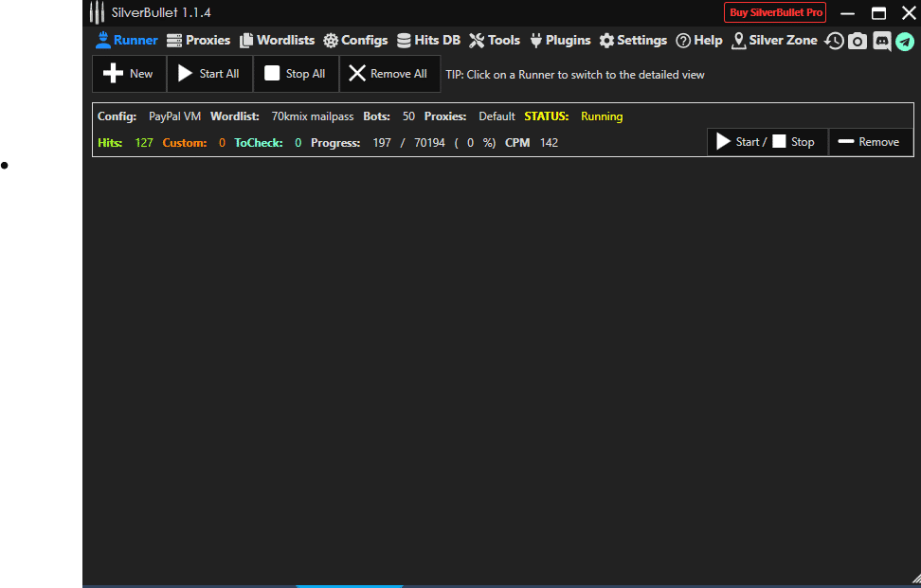Go to the Wordlists tab
The width and height of the screenshot is (921, 588).
[278, 40]
